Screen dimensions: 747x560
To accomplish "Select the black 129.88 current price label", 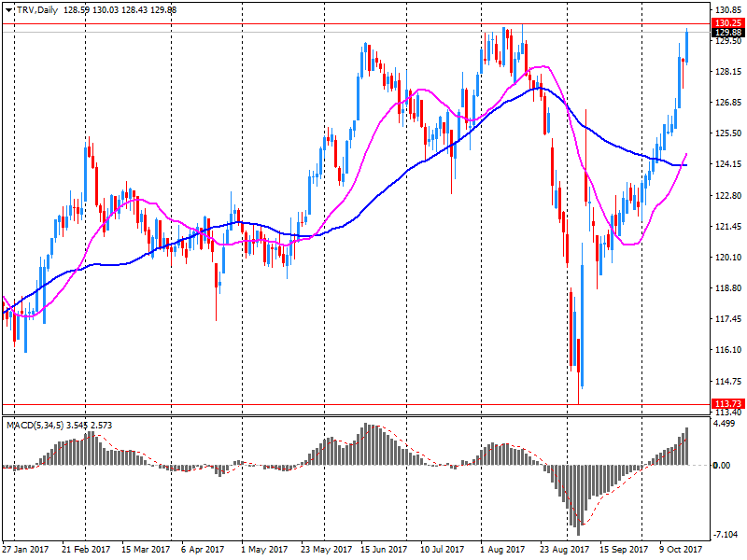I will tap(727, 33).
